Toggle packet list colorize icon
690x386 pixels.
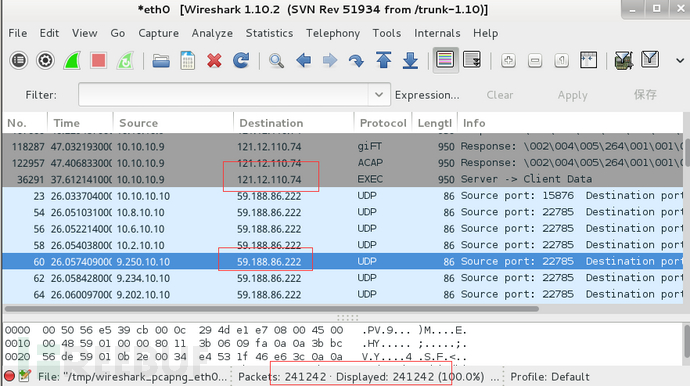coord(445,59)
